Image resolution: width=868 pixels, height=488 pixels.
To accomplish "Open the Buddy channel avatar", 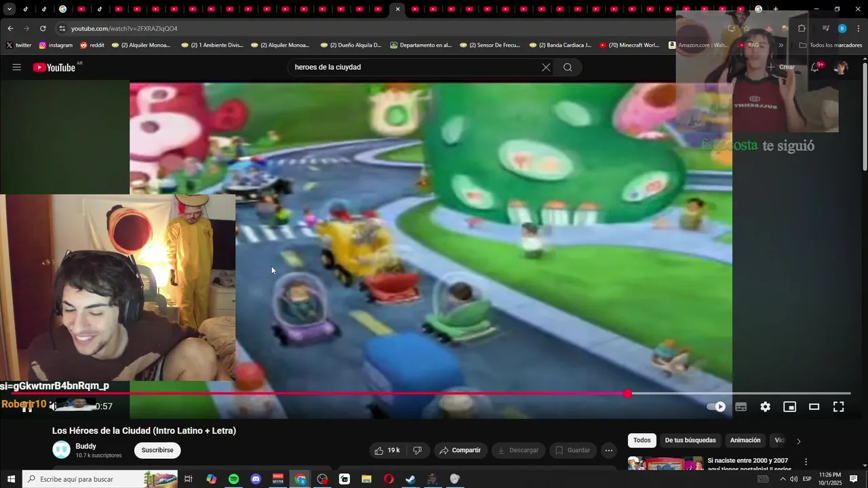I will click(62, 450).
